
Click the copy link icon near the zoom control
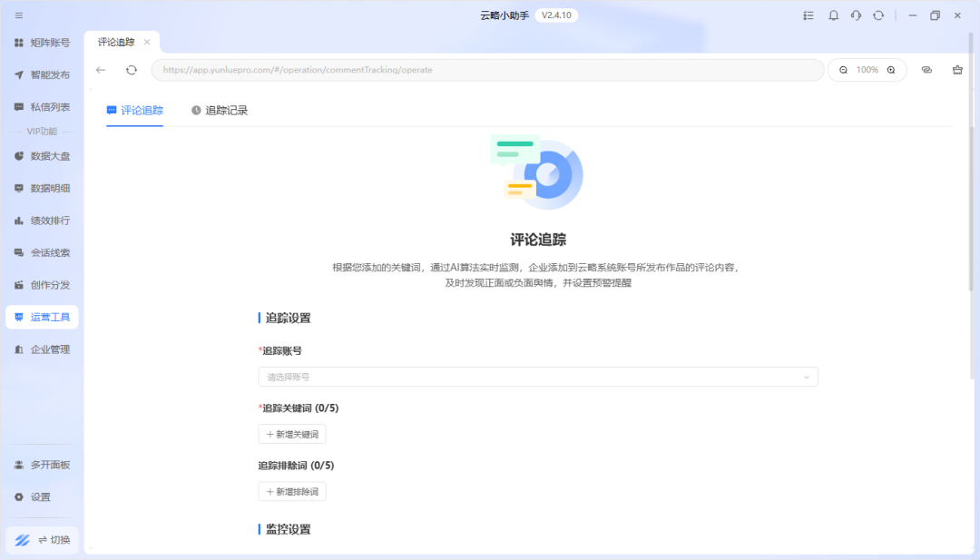(926, 70)
